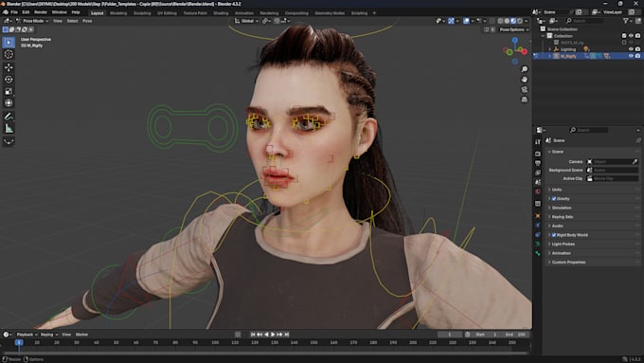Select the Rotate tool
644x363 pixels.
(9, 80)
